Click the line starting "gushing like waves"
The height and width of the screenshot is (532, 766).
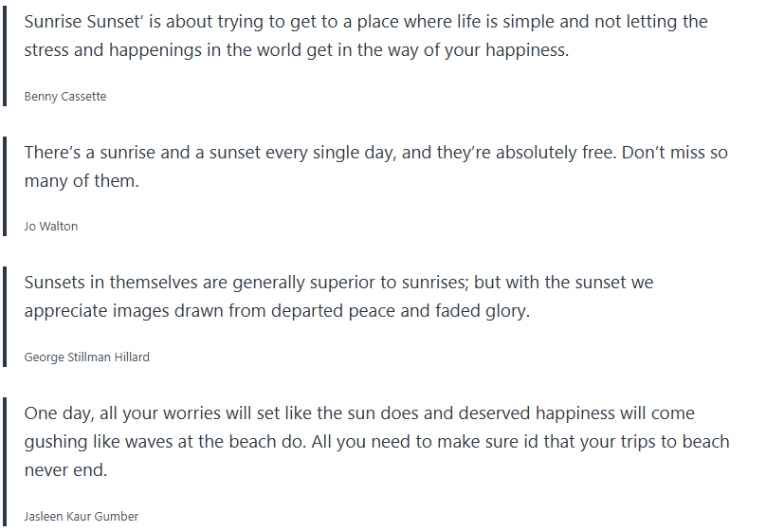(376, 442)
